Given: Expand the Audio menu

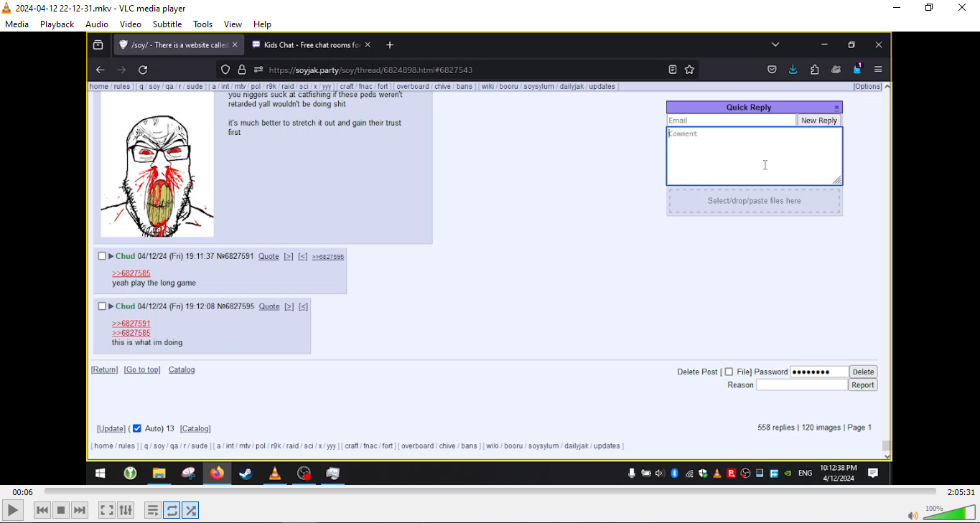Looking at the screenshot, I should [97, 24].
